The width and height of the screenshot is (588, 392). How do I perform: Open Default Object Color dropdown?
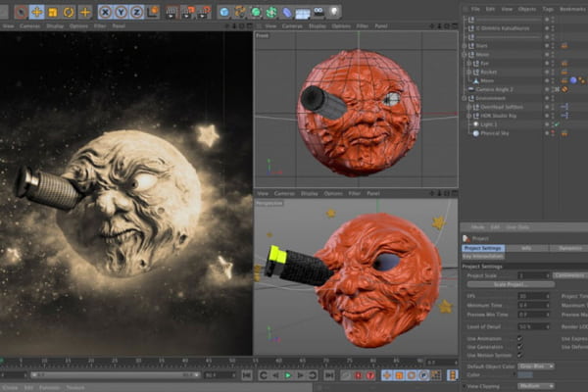pyautogui.click(x=536, y=367)
